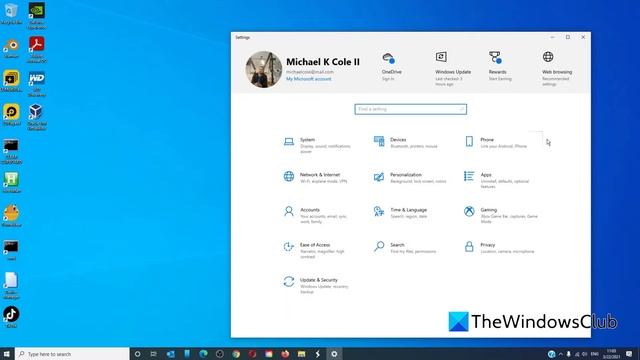This screenshot has width=640, height=360.
Task: Open Task View from the taskbar
Action: coord(153,354)
